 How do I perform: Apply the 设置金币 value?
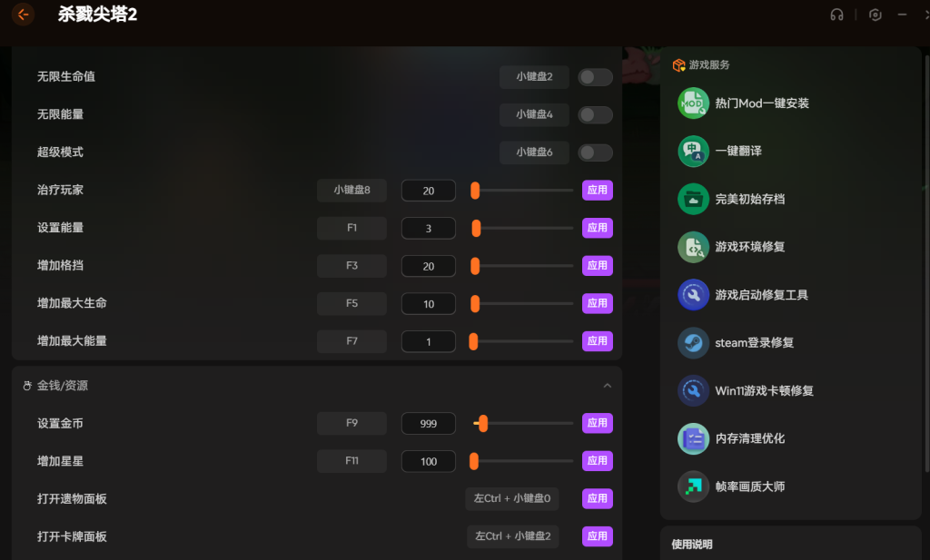pyautogui.click(x=598, y=423)
